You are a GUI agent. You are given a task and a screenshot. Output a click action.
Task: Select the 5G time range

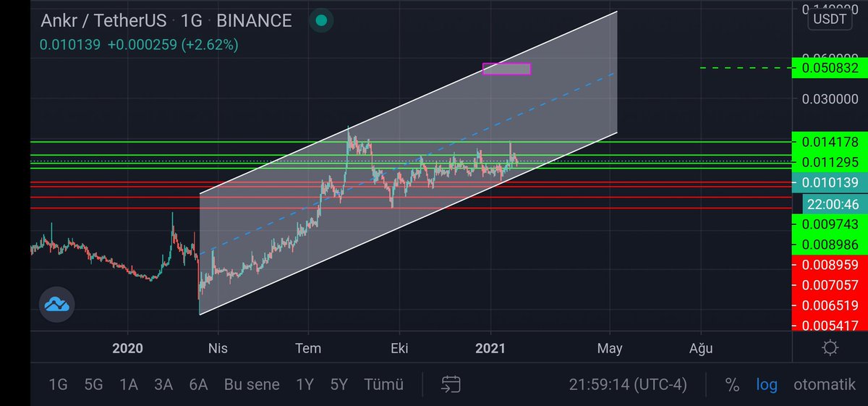tap(93, 384)
